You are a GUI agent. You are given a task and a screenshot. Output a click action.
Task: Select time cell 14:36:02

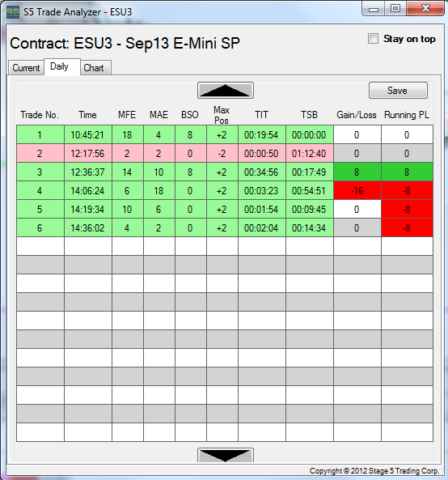coord(88,228)
